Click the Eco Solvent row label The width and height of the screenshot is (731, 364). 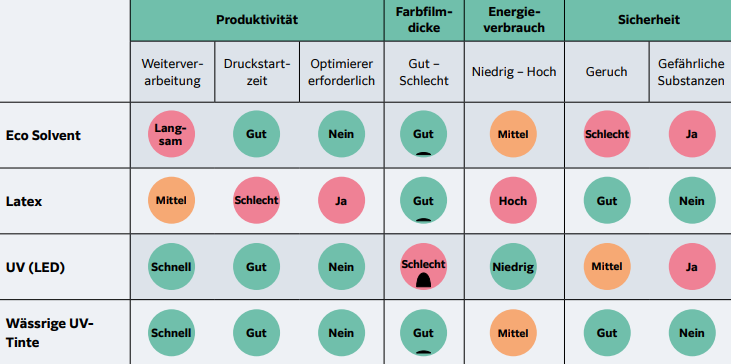43,136
